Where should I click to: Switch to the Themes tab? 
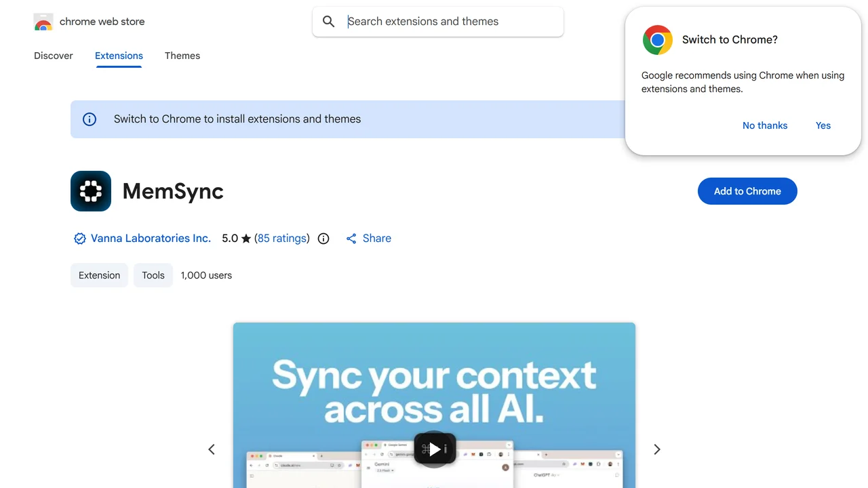(182, 56)
